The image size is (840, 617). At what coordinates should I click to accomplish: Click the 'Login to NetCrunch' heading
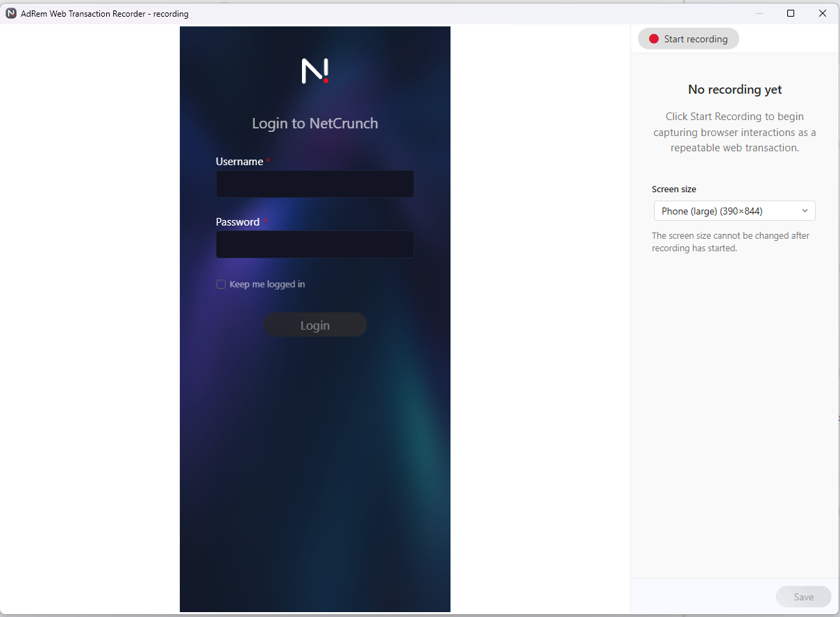coord(315,124)
